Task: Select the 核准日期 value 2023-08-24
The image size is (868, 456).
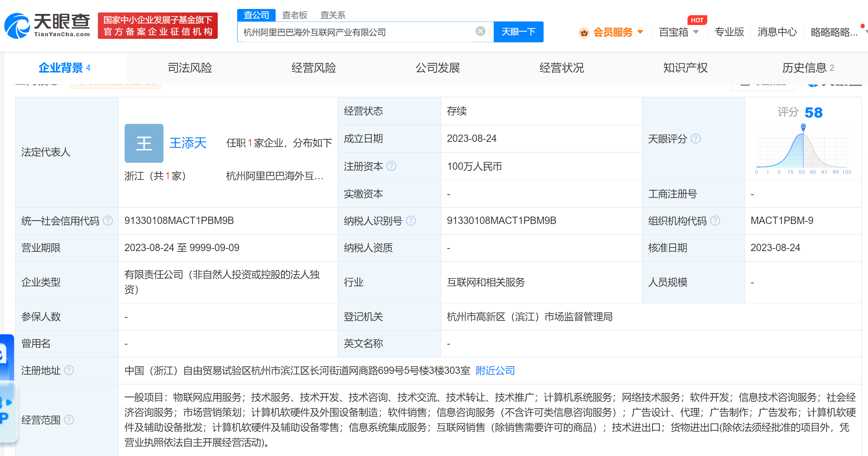Action: click(x=775, y=248)
